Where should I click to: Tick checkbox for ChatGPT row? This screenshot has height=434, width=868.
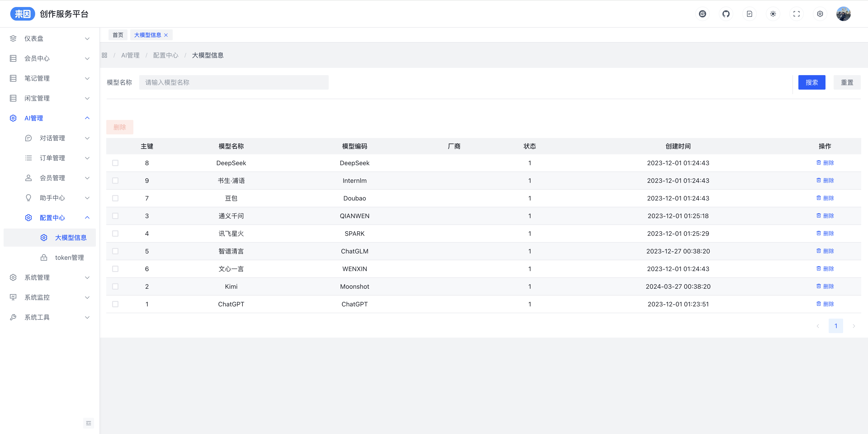(x=115, y=304)
